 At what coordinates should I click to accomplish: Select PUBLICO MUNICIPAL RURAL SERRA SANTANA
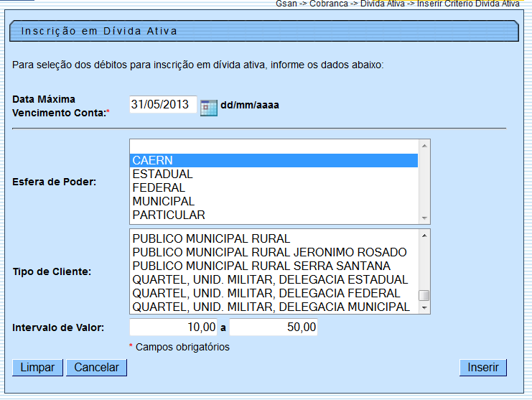273,266
